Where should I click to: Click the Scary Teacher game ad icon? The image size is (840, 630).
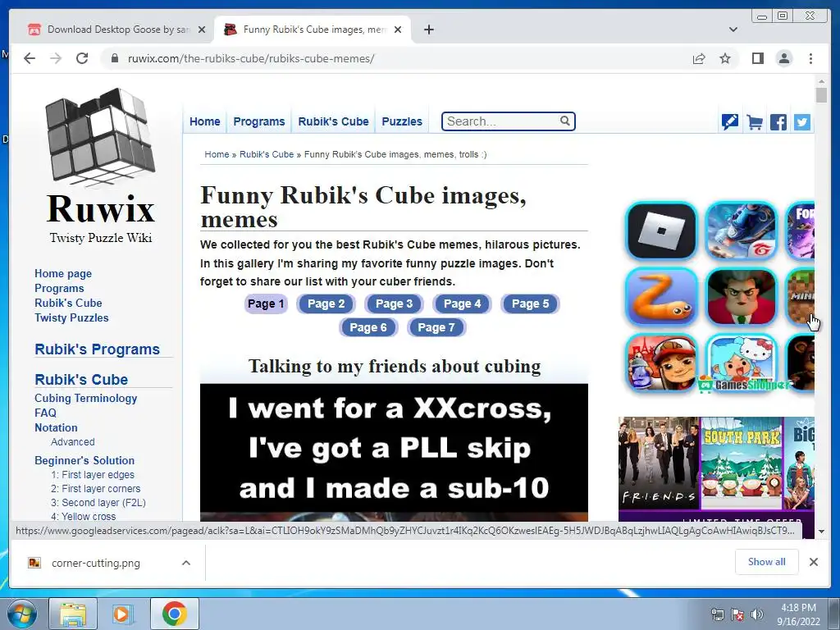click(741, 297)
